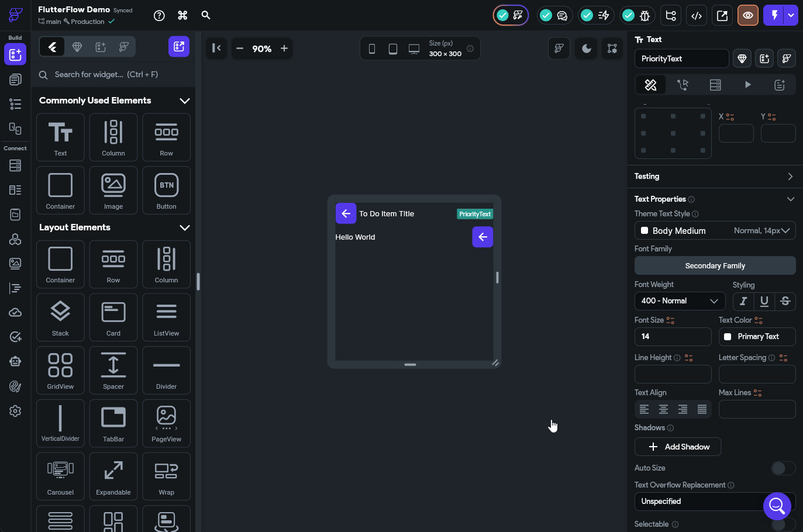Click the Font Size input field
The image size is (803, 532).
[673, 337]
